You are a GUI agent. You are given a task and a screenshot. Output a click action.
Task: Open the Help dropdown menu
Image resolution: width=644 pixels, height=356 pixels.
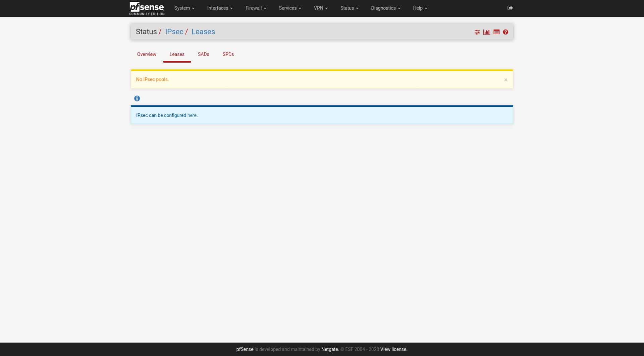pos(420,8)
